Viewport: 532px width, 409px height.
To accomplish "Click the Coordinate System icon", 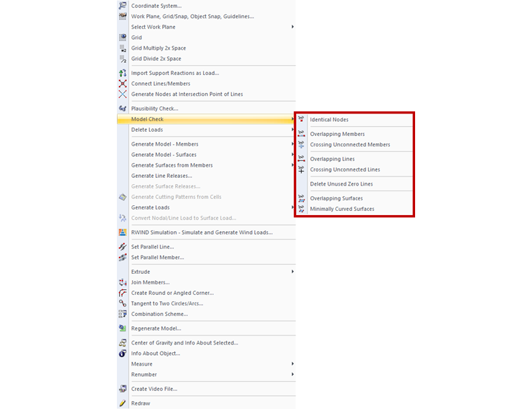I will (122, 6).
